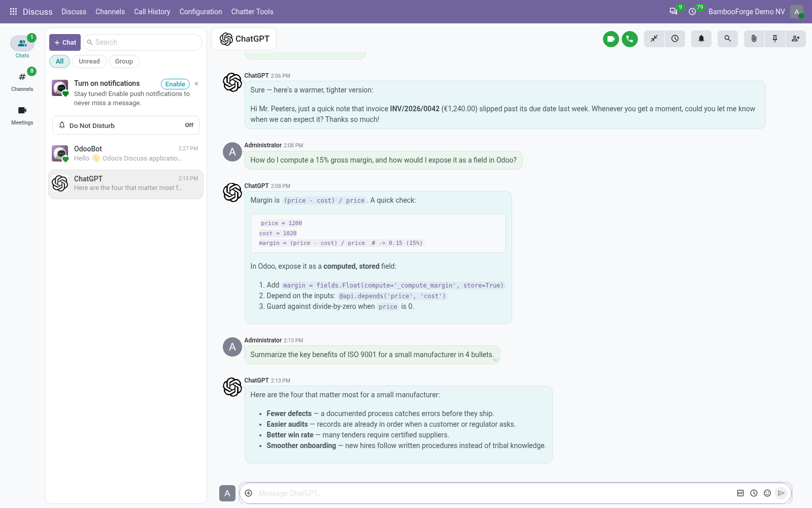Show attachments paperclip panel
Image resolution: width=812 pixels, height=508 pixels.
click(x=754, y=39)
